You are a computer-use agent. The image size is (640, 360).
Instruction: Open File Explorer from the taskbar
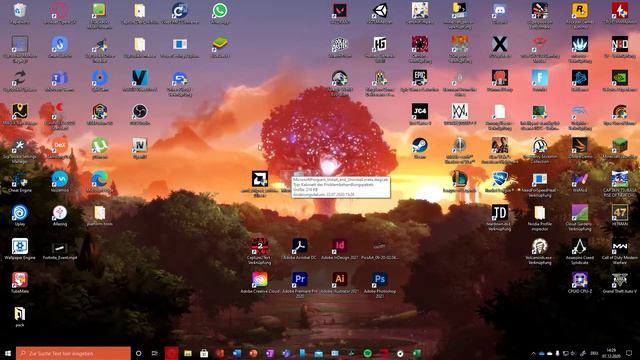pyautogui.click(x=188, y=353)
